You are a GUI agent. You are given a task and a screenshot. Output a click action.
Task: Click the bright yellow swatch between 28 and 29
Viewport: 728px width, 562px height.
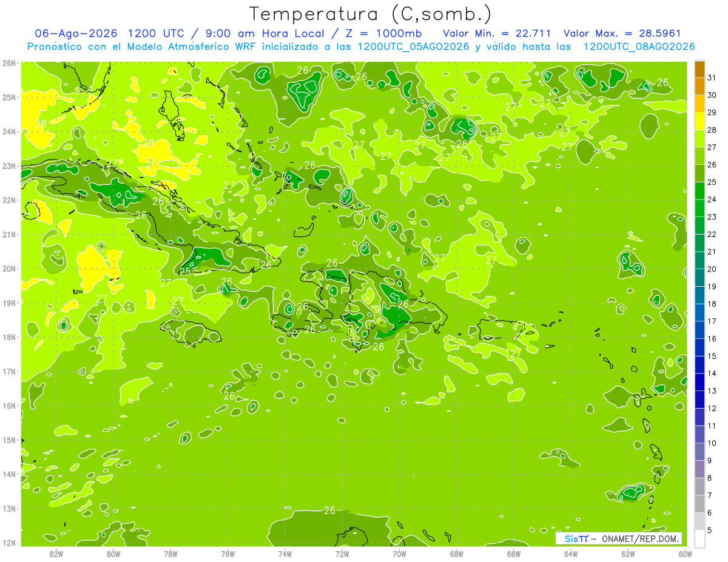click(699, 121)
